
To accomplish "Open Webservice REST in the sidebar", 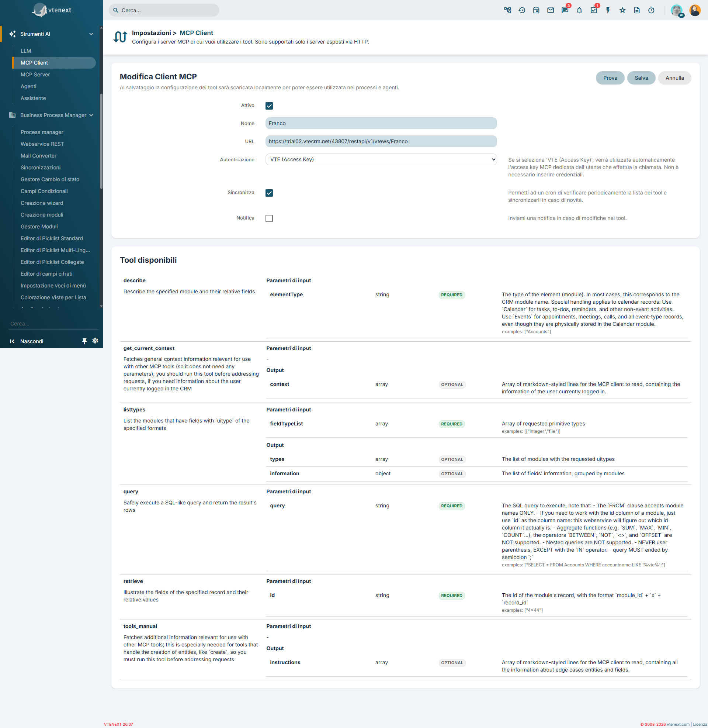I will pos(42,144).
